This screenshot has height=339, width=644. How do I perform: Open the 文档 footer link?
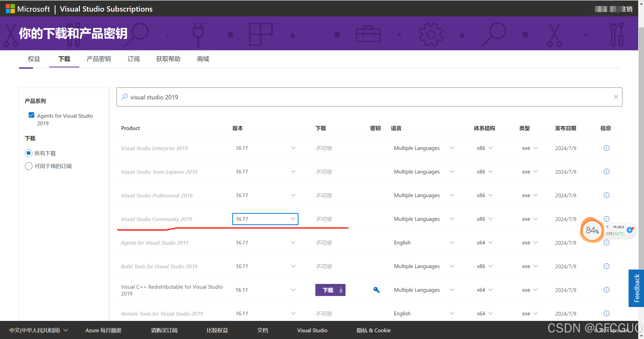(262, 330)
